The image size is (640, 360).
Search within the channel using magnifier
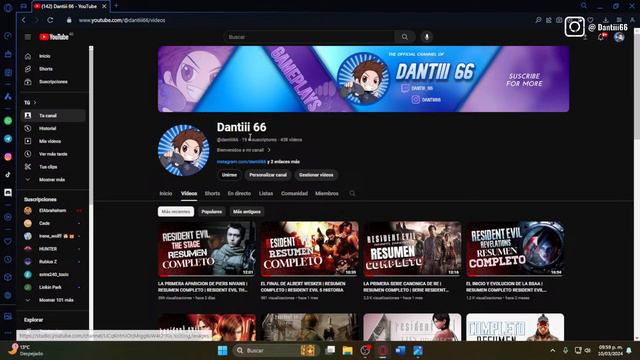click(352, 193)
